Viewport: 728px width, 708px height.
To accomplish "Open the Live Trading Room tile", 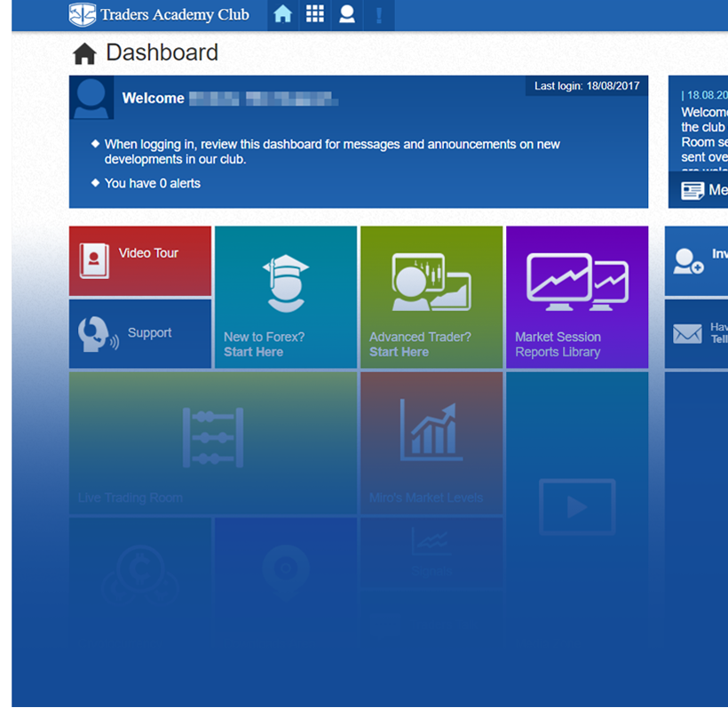I will tap(213, 442).
